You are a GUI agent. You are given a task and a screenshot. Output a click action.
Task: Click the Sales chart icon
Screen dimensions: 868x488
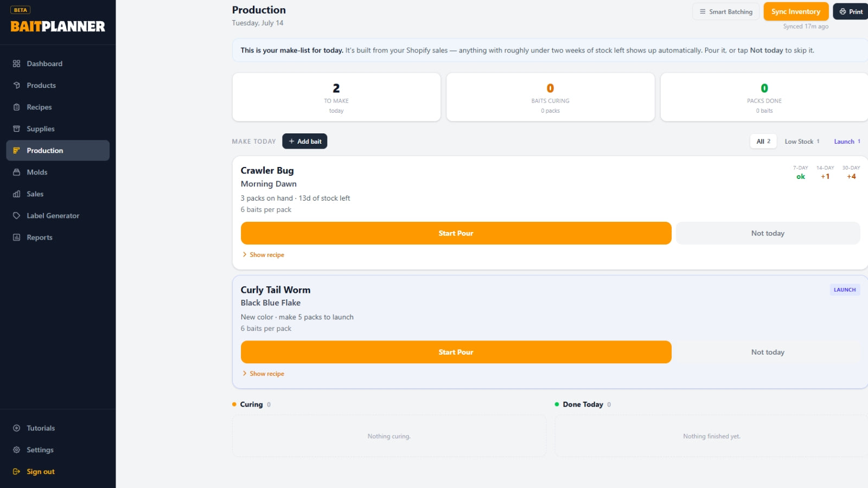pos(16,194)
